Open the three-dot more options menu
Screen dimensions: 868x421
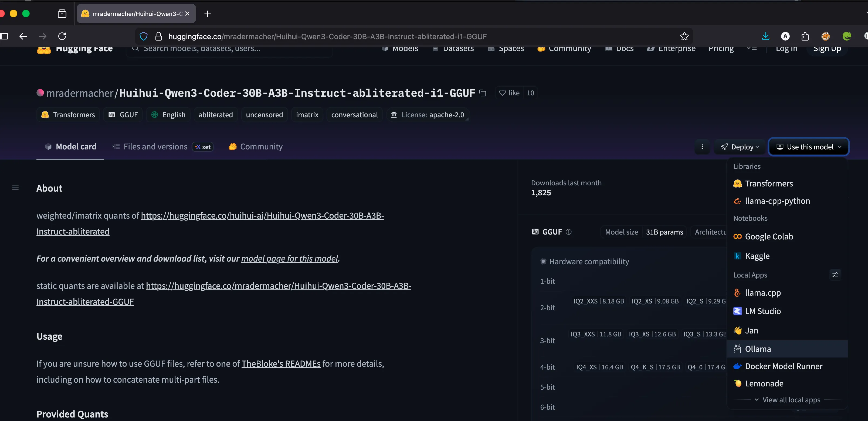pos(702,147)
